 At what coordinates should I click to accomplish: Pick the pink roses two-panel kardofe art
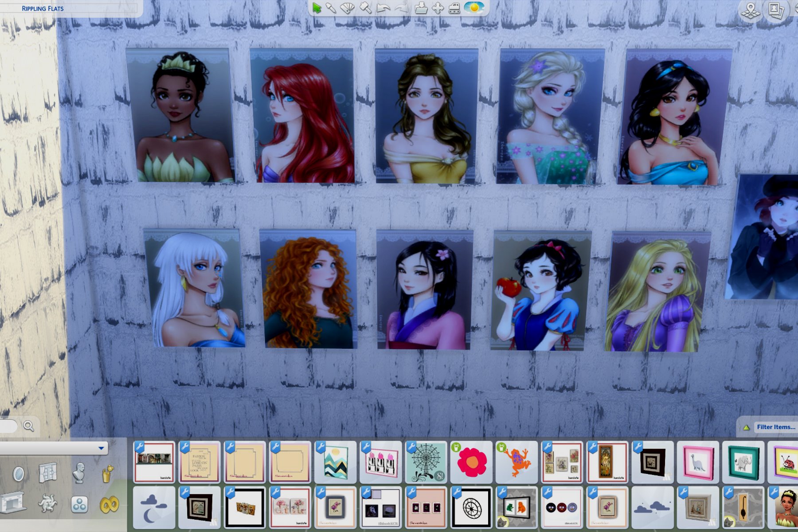pos(289,507)
